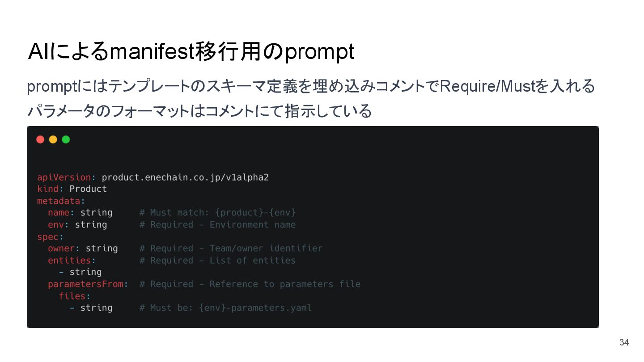Click the "Must be: {env}-parameters.yaml" comment
Screen dimensions: 644x362
(225, 308)
